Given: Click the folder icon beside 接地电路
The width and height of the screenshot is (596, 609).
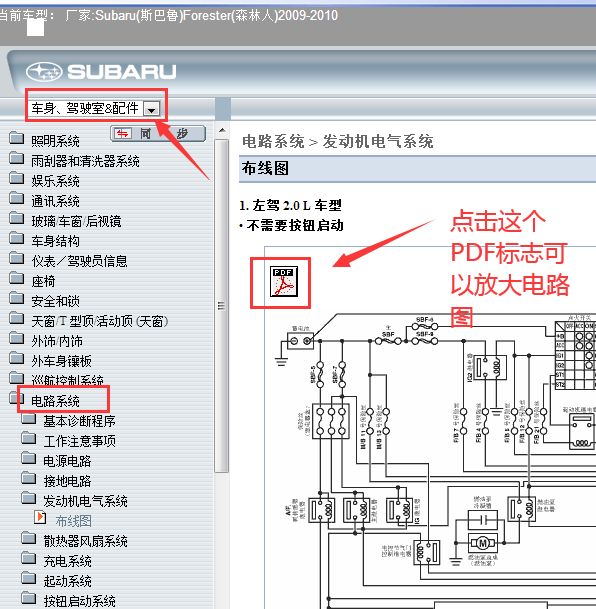Looking at the screenshot, I should (x=29, y=478).
